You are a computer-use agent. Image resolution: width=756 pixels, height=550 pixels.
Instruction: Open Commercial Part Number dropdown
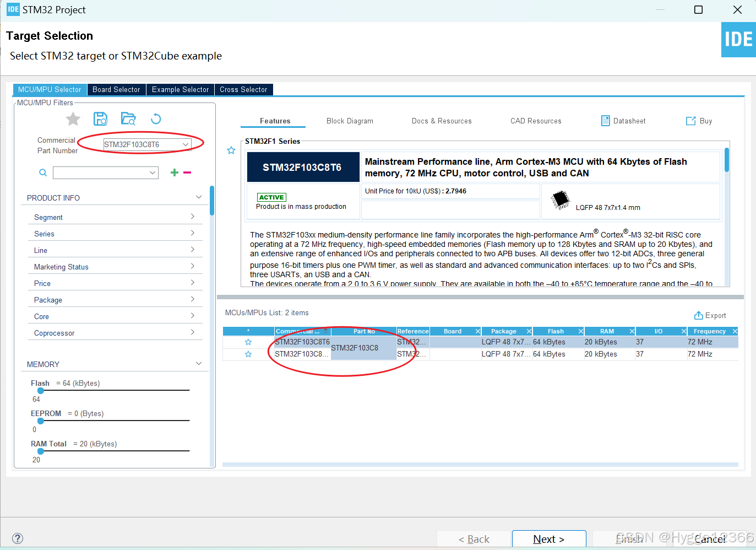[186, 144]
